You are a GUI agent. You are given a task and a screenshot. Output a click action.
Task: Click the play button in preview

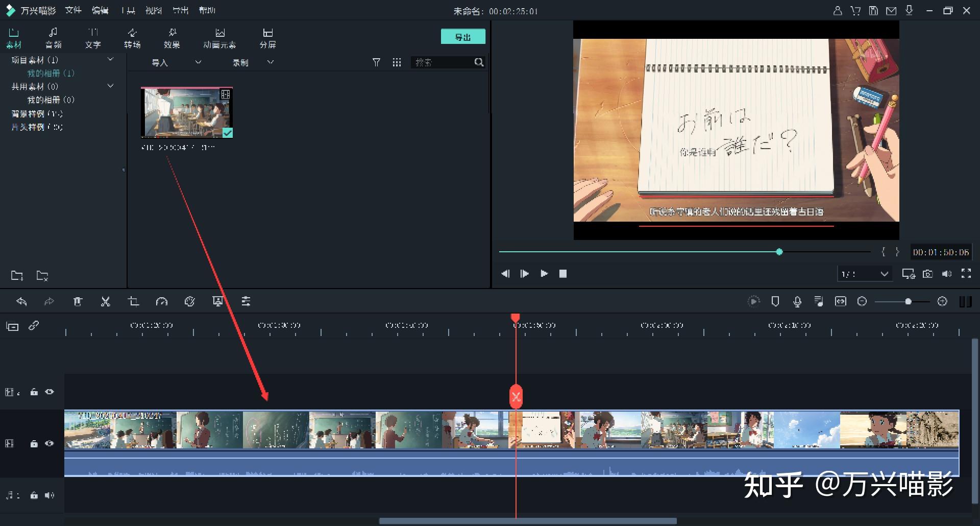(544, 274)
